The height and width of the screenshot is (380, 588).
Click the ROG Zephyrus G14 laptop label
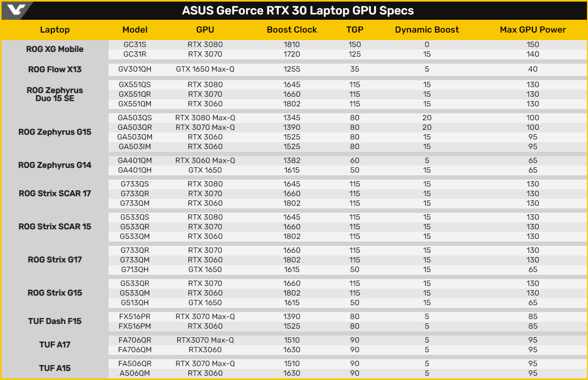point(55,165)
